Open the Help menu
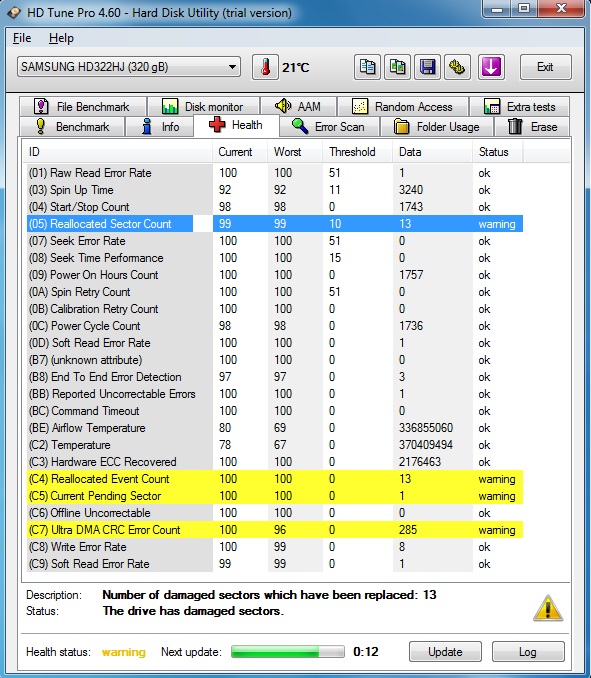Viewport: 591px width, 678px height. (61, 38)
